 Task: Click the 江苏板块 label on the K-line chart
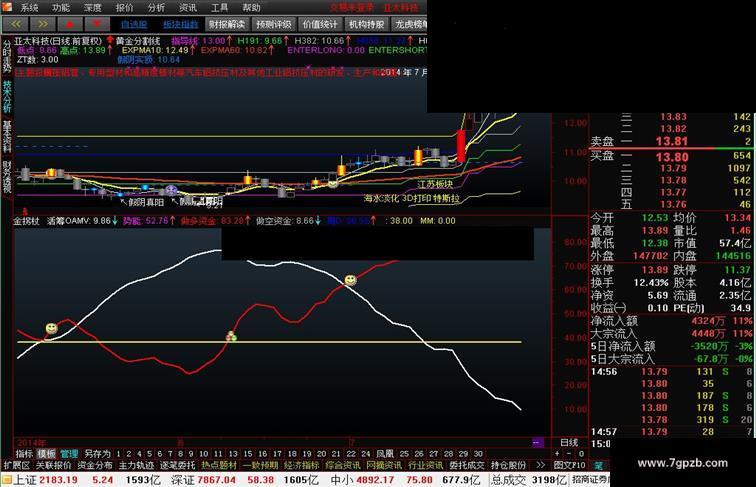coord(435,184)
